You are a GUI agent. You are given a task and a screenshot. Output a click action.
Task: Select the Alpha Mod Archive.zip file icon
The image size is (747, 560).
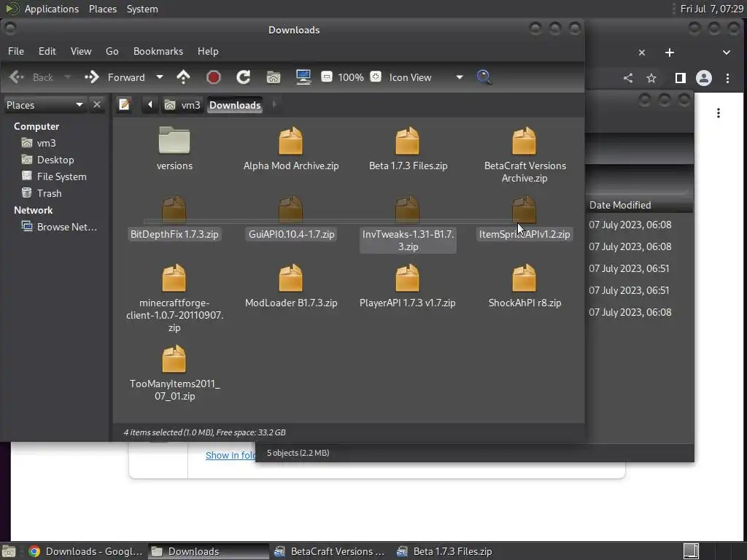tap(290, 141)
